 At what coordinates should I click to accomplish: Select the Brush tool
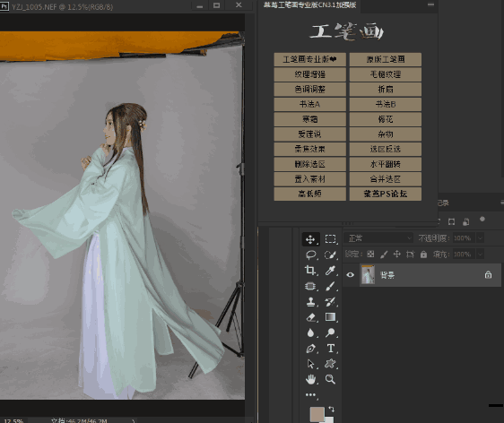tap(330, 286)
